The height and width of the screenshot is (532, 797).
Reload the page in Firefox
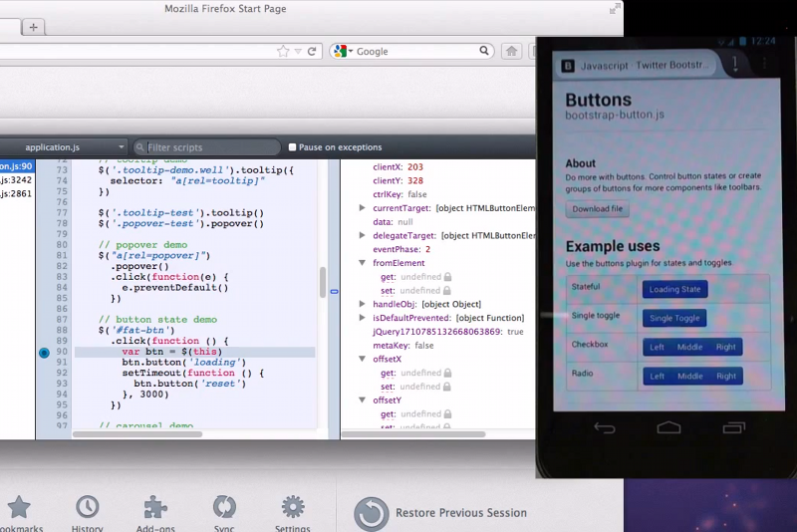(x=312, y=51)
